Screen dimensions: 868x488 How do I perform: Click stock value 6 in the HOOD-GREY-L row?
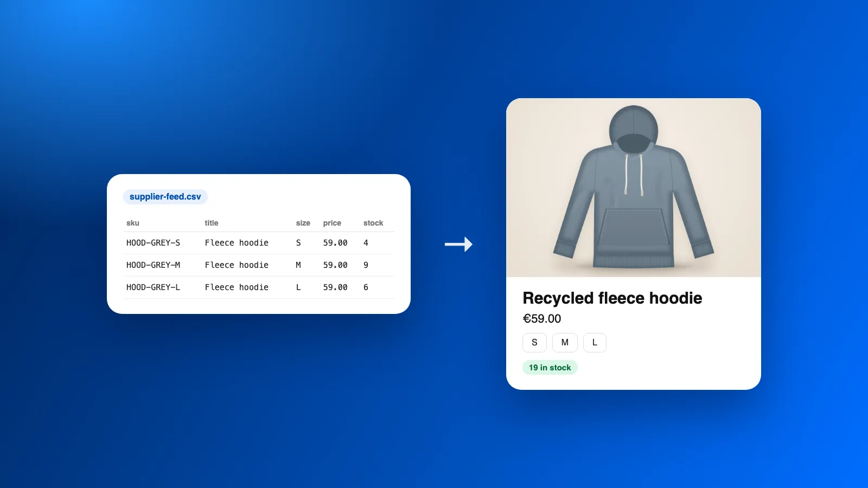[x=366, y=287]
